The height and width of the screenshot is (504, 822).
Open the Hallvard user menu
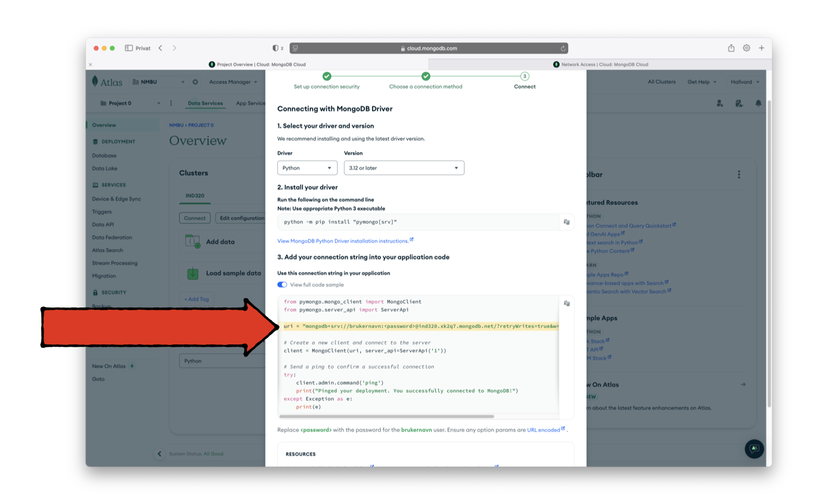[x=745, y=82]
